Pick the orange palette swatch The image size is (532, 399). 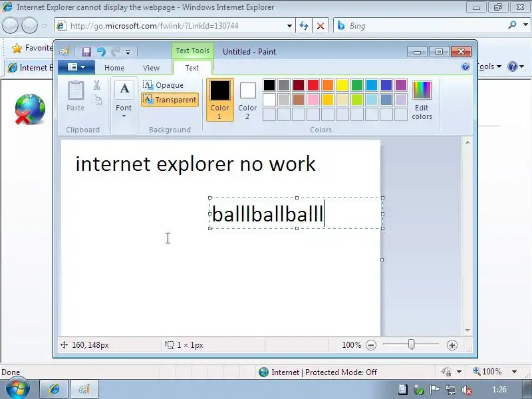tap(328, 85)
